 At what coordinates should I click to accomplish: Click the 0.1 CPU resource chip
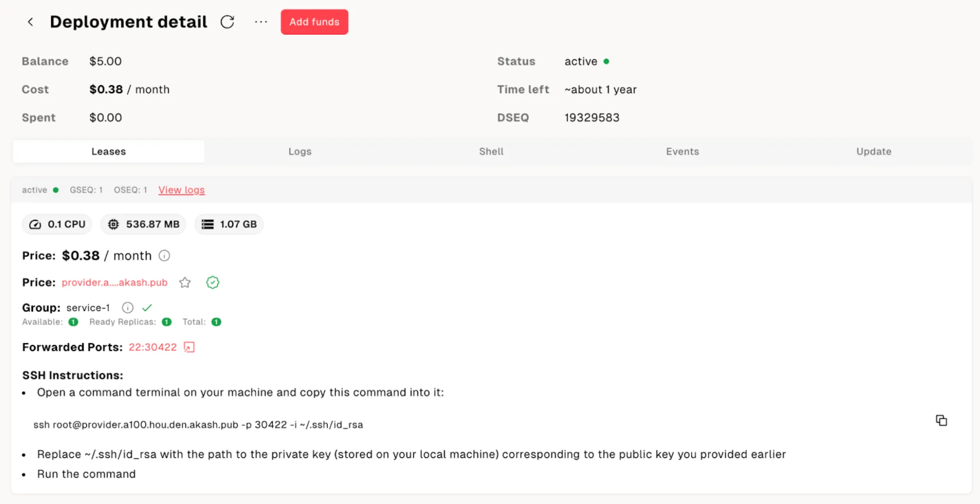pyautogui.click(x=57, y=224)
